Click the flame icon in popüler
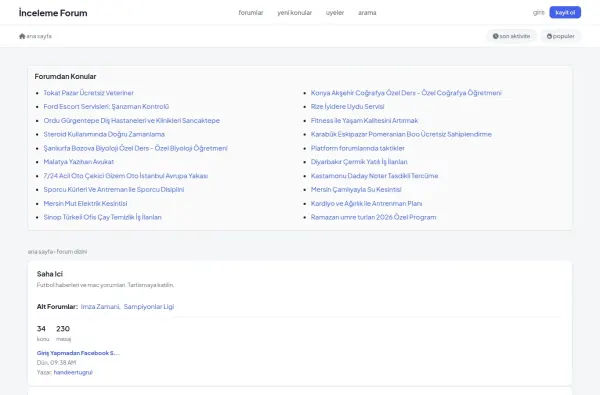 (x=549, y=36)
